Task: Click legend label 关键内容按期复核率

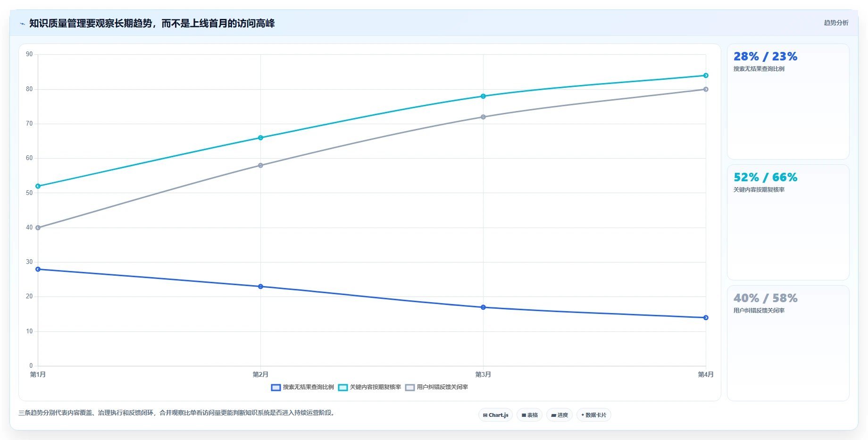Action: (376, 387)
